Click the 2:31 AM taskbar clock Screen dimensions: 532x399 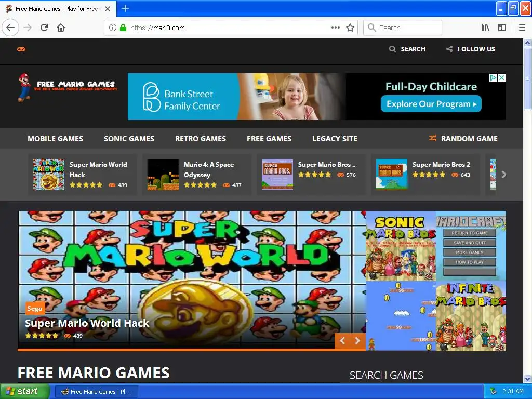click(512, 392)
